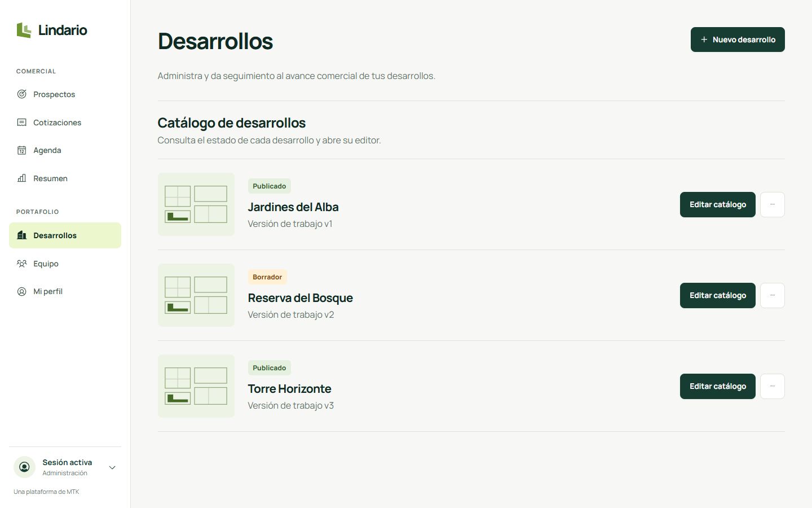Click the Equipo people icon
This screenshot has height=508, width=812.
click(x=21, y=264)
